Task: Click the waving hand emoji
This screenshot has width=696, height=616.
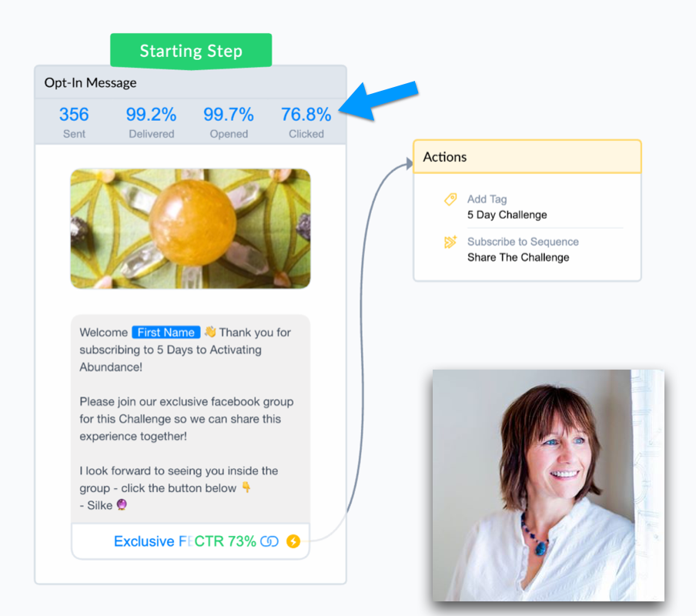Action: [210, 332]
